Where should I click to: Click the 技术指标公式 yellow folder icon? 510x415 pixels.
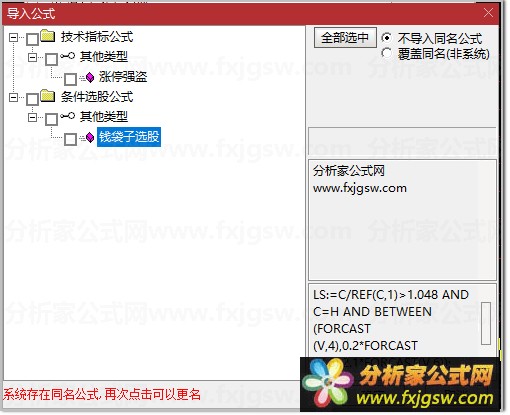[48, 36]
